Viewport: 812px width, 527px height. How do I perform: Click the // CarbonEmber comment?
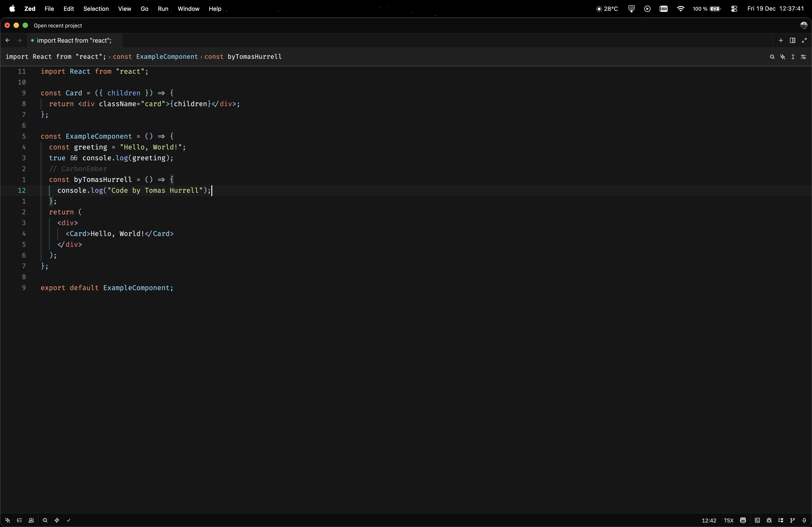click(x=78, y=169)
